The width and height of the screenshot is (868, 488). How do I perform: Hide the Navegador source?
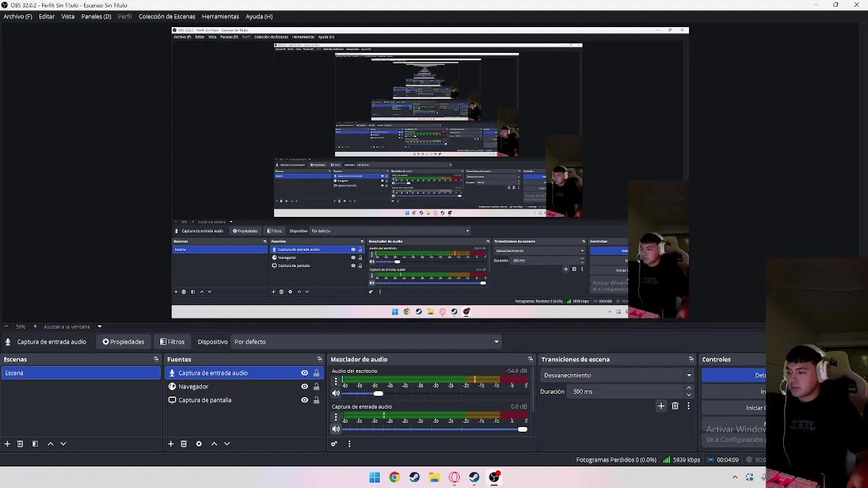point(304,386)
